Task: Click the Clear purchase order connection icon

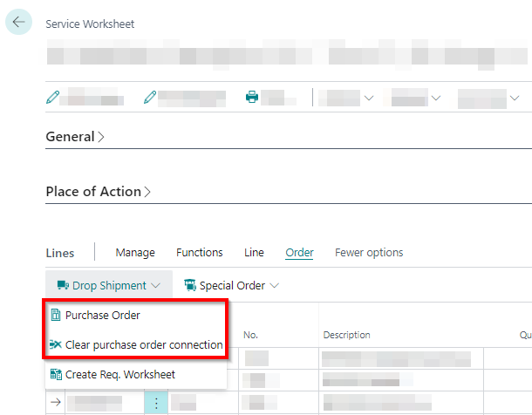Action: (x=55, y=344)
